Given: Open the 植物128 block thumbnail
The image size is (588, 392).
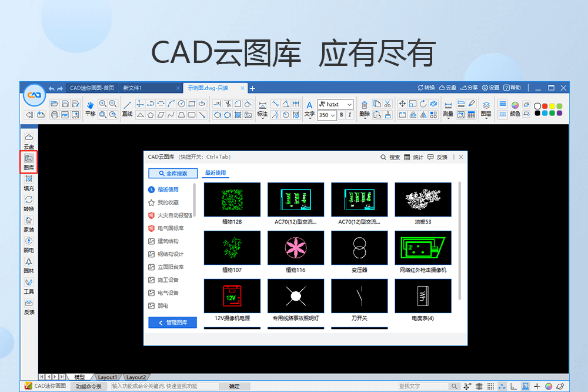Looking at the screenshot, I should 232,200.
